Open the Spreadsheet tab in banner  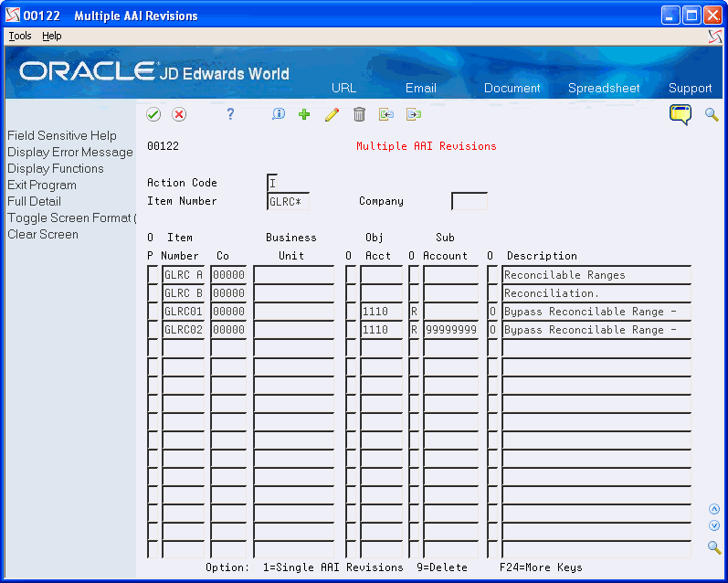(x=604, y=88)
